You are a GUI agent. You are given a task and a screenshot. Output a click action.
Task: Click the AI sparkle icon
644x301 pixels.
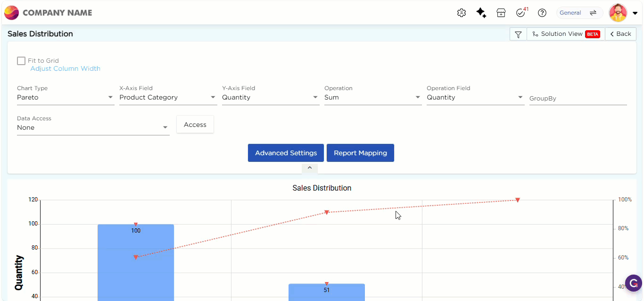point(481,13)
